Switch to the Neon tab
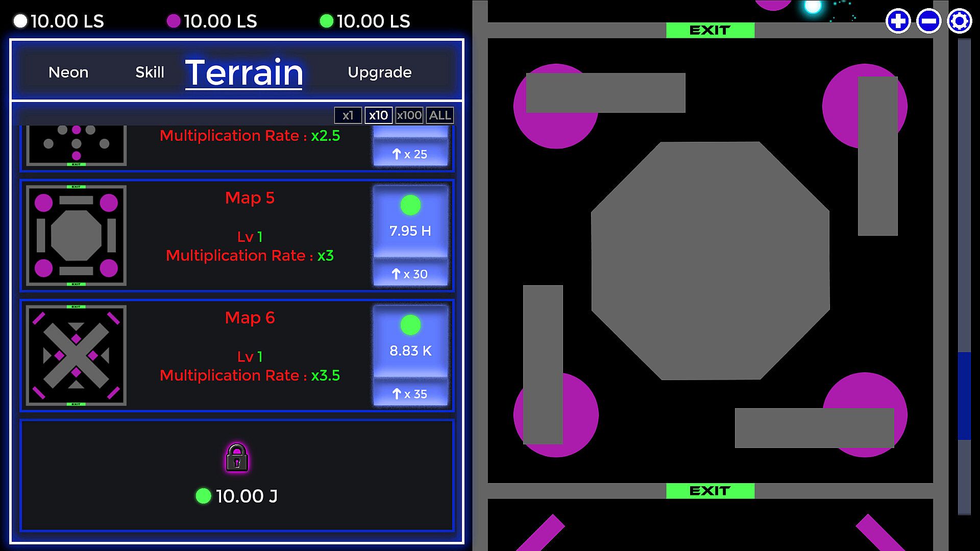This screenshot has height=551, width=980. click(68, 72)
